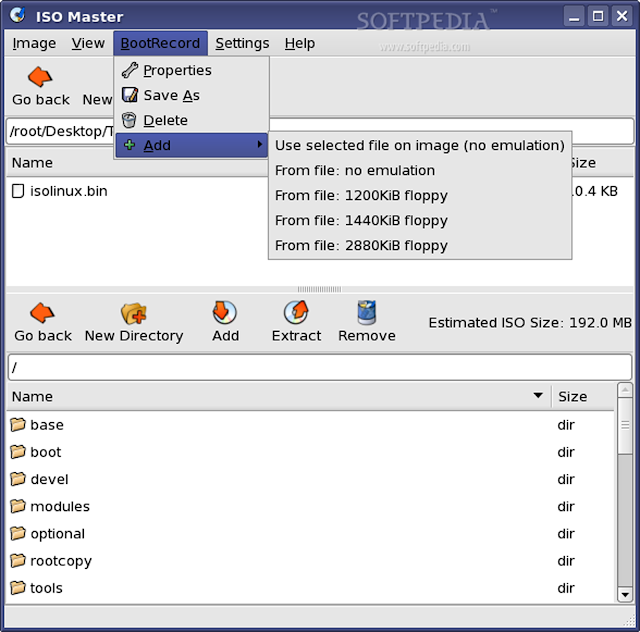The height and width of the screenshot is (632, 640).
Task: Close the ISO Master window
Action: [x=622, y=16]
